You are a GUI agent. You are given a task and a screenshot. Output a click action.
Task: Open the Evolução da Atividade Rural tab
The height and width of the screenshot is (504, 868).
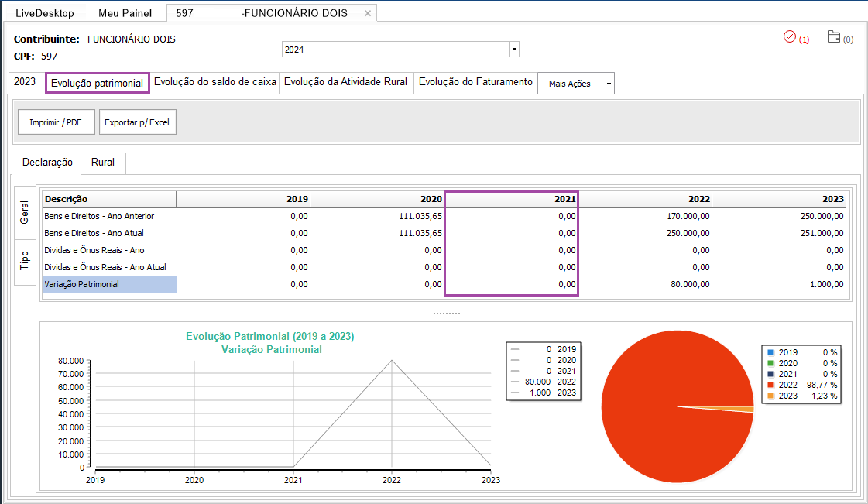coord(346,82)
